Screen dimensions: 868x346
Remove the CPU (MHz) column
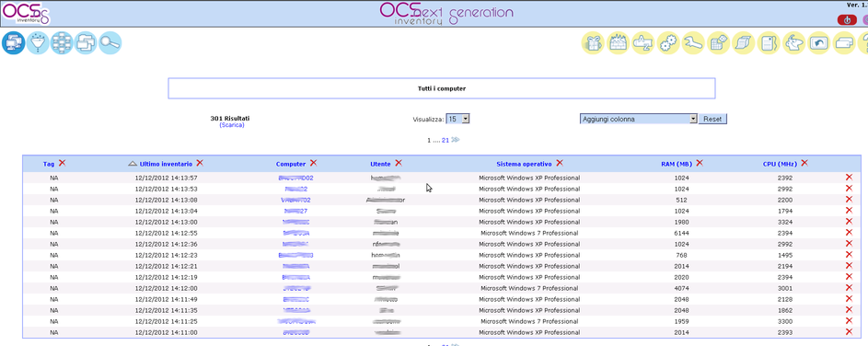tap(804, 163)
